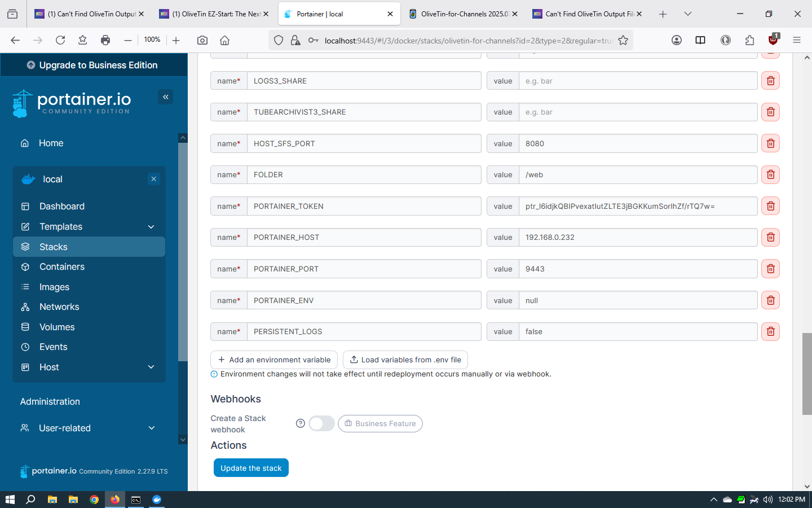
Task: Edit the PORTAINER_HOST value field
Action: click(x=637, y=238)
